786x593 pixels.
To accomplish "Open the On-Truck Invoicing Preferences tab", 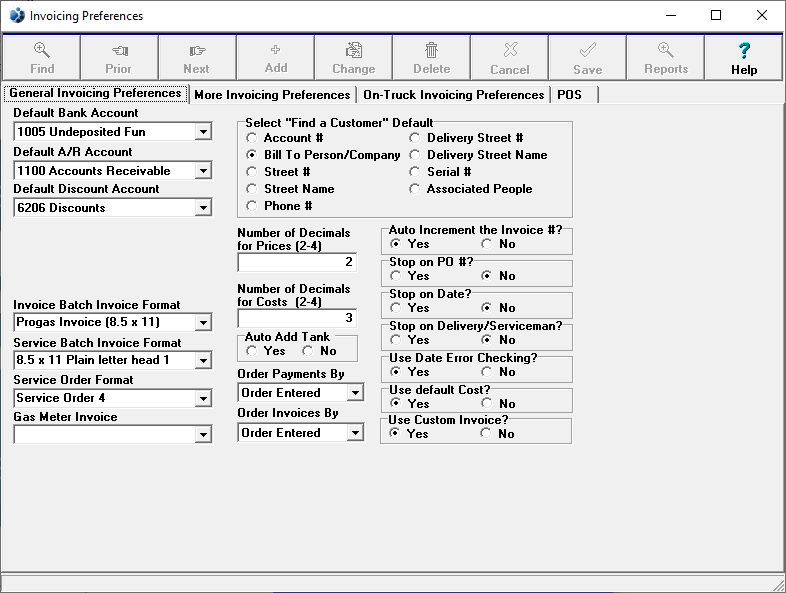I will [x=453, y=95].
